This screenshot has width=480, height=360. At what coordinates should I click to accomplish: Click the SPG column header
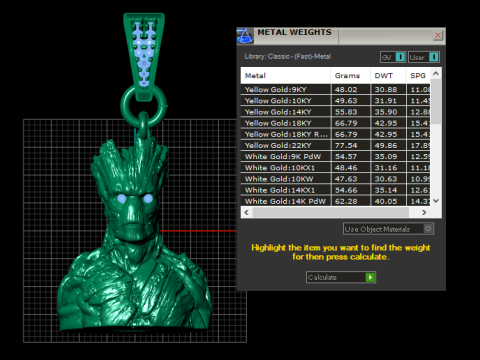418,76
